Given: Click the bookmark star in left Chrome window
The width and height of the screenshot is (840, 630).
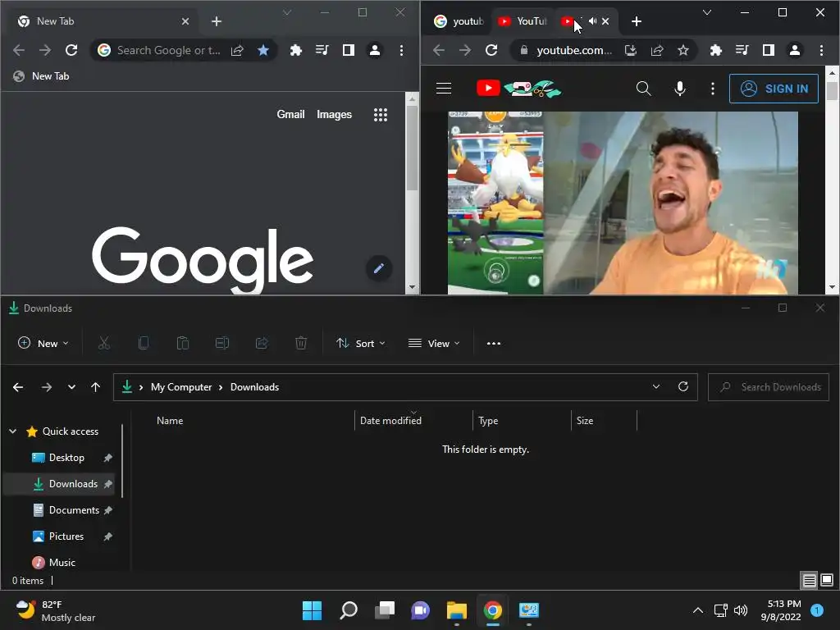Looking at the screenshot, I should pyautogui.click(x=263, y=50).
